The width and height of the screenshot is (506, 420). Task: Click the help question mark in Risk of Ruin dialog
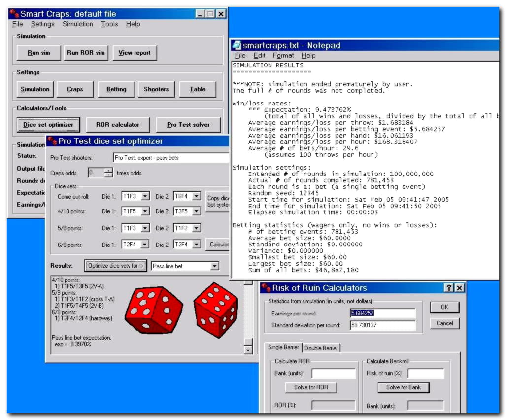(x=449, y=287)
